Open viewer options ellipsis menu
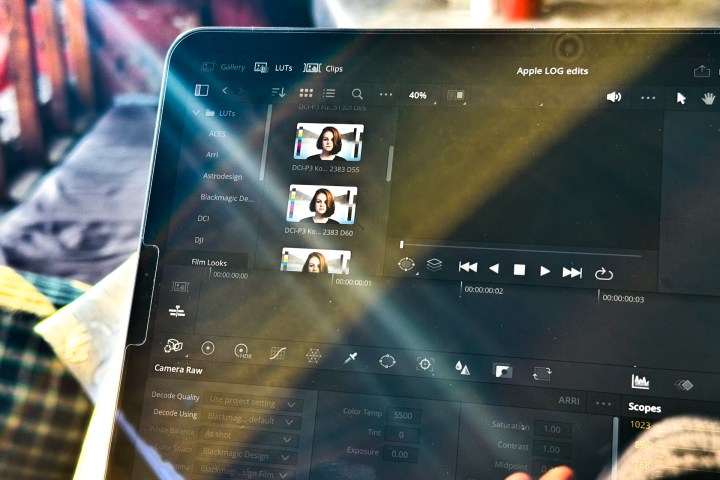The height and width of the screenshot is (480, 720). (648, 98)
